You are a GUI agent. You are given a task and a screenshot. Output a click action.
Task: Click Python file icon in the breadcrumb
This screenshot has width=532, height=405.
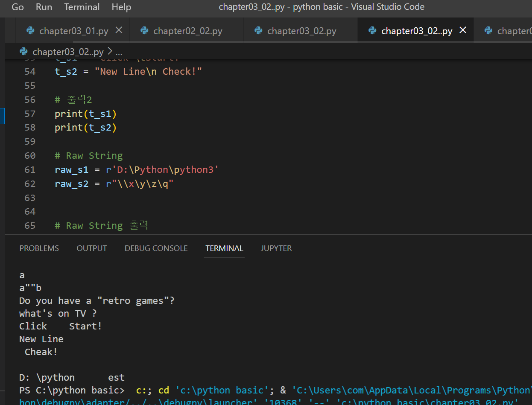pyautogui.click(x=24, y=52)
